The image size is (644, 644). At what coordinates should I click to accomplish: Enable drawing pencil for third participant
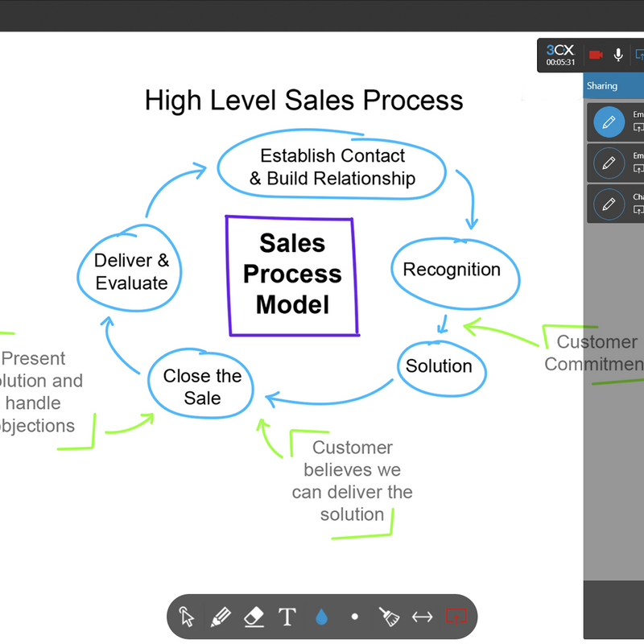click(x=609, y=204)
